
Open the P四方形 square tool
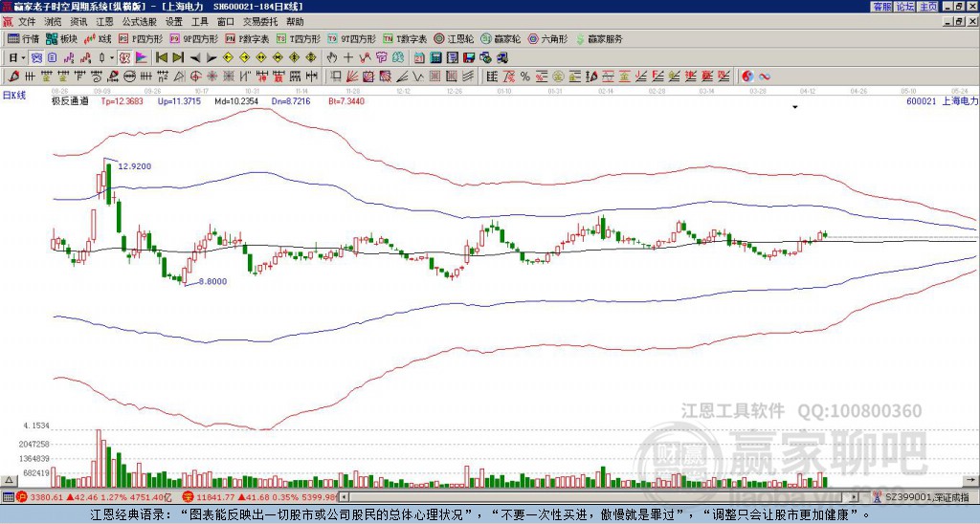pyautogui.click(x=141, y=38)
